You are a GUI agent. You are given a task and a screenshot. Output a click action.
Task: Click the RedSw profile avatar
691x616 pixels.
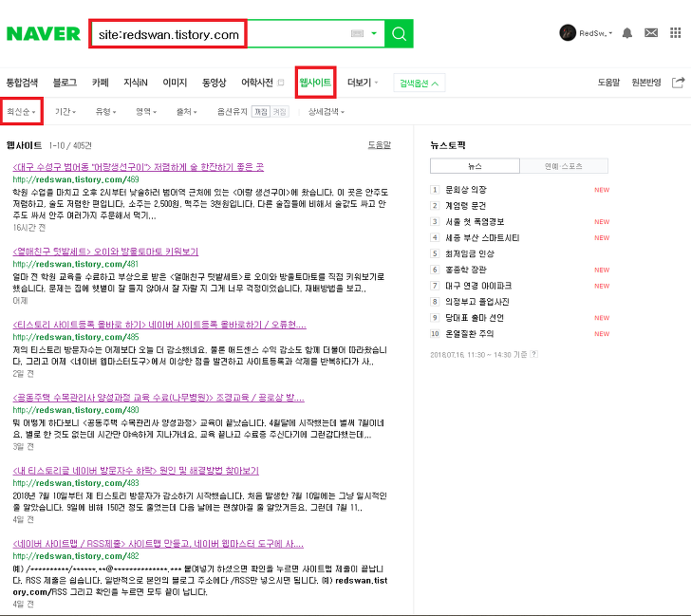pos(568,33)
